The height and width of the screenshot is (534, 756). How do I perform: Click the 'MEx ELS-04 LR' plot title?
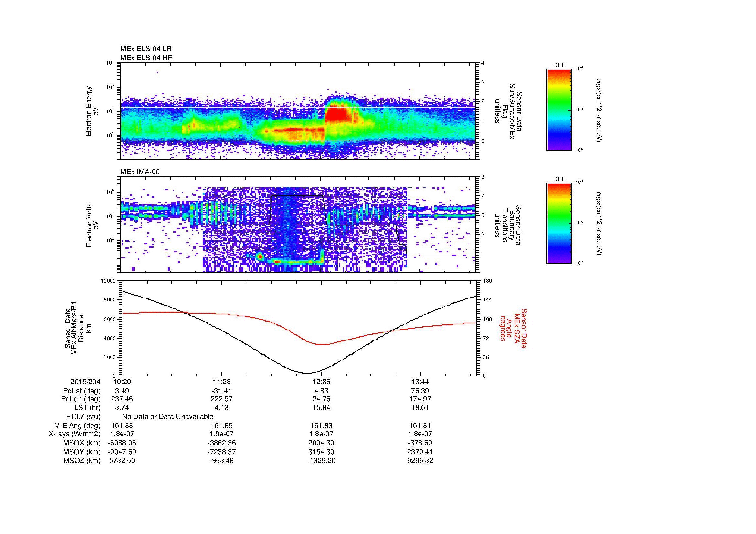pyautogui.click(x=146, y=49)
